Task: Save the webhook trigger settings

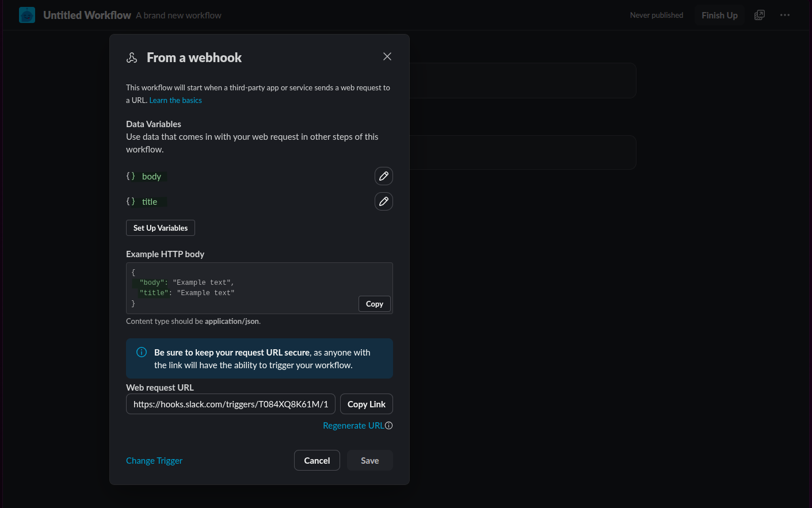Action: coord(370,460)
